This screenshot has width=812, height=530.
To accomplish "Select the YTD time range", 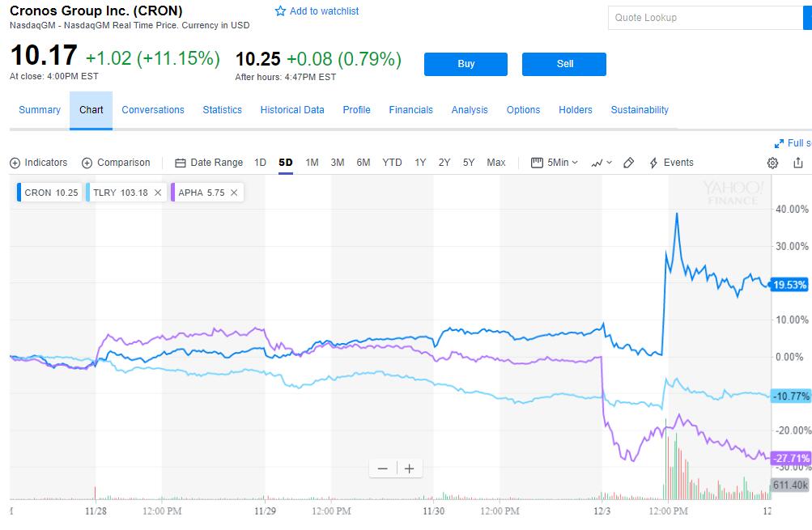I will 392,163.
